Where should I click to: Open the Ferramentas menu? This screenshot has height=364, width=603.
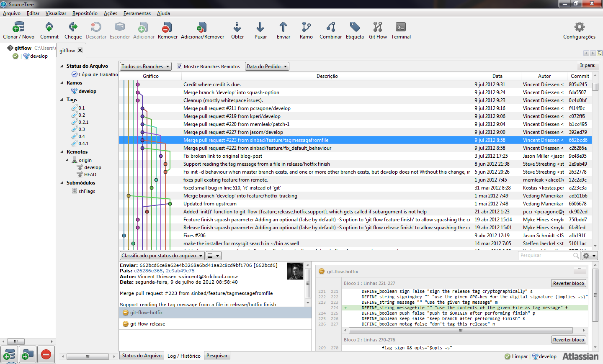(x=137, y=13)
